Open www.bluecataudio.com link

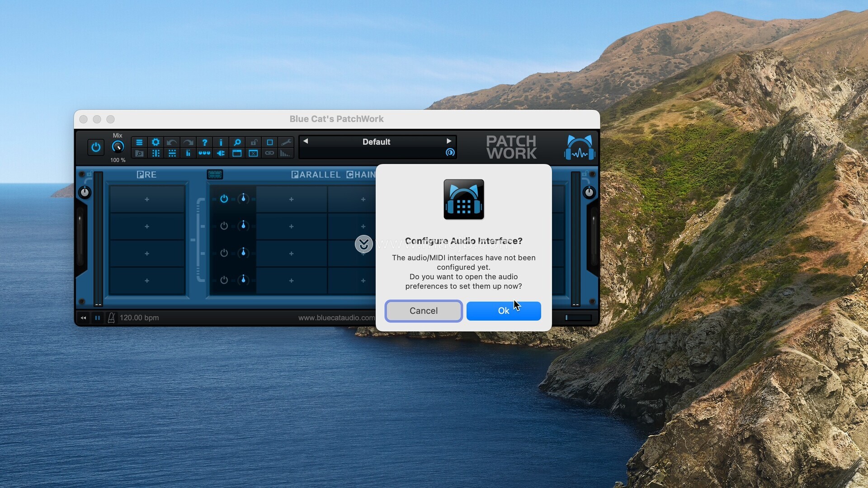336,318
